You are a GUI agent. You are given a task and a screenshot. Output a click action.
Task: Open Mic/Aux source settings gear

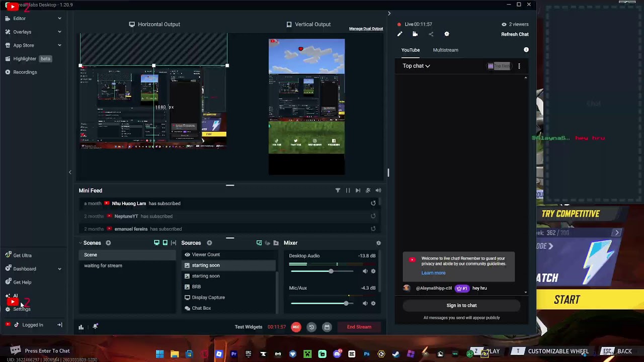point(373,303)
